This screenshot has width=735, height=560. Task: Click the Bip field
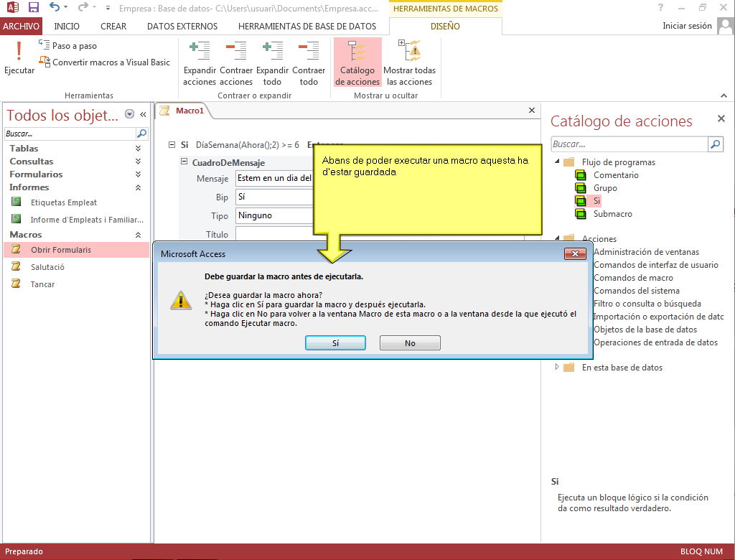[275, 197]
